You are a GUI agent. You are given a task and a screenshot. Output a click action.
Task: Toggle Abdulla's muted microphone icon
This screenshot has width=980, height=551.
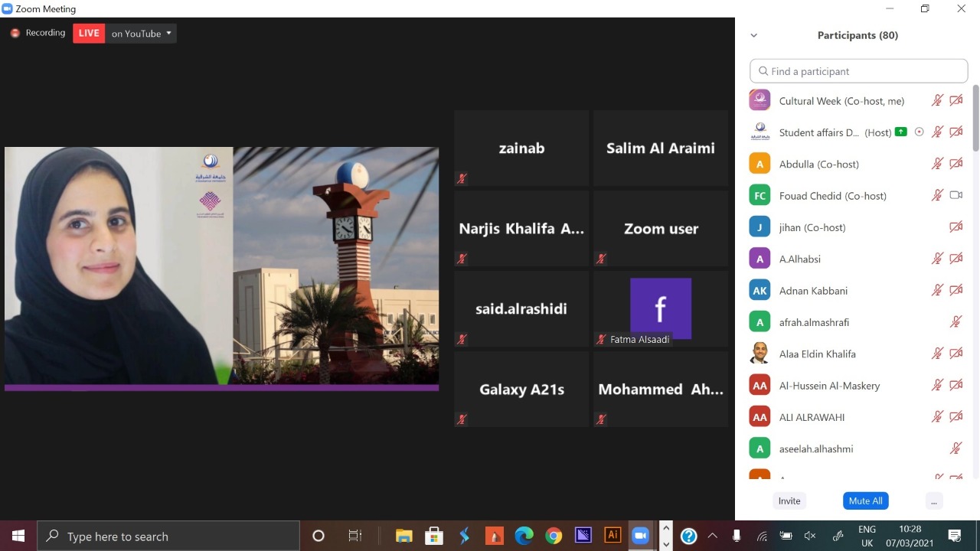tap(937, 164)
